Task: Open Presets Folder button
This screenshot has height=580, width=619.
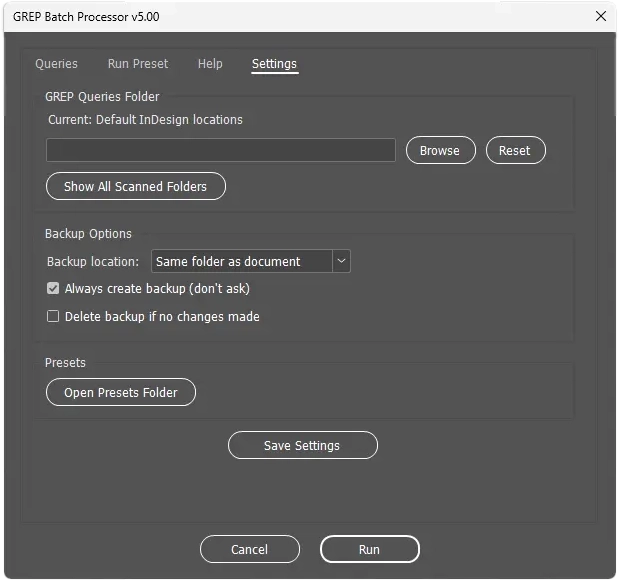Action: coord(121,392)
